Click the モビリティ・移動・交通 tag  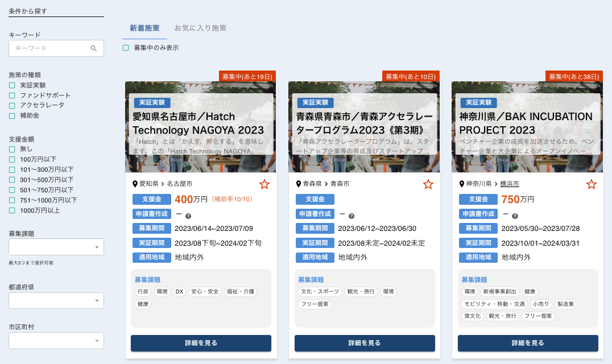pyautogui.click(x=494, y=304)
